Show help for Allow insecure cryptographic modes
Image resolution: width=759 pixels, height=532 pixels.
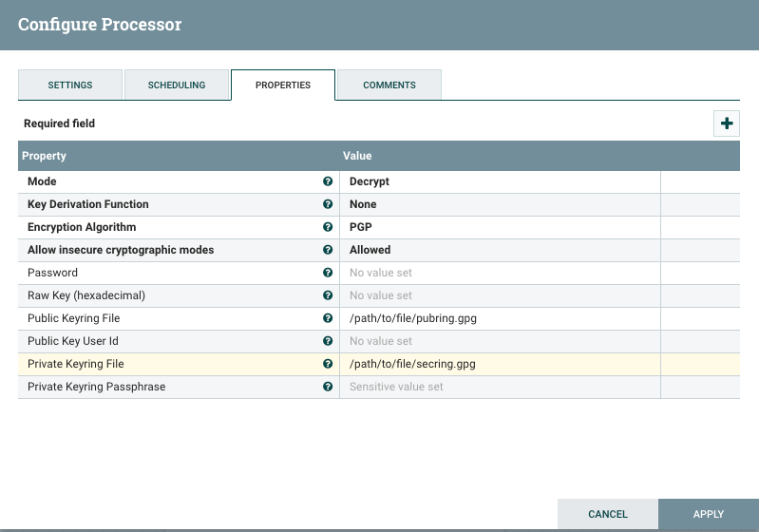pyautogui.click(x=328, y=249)
